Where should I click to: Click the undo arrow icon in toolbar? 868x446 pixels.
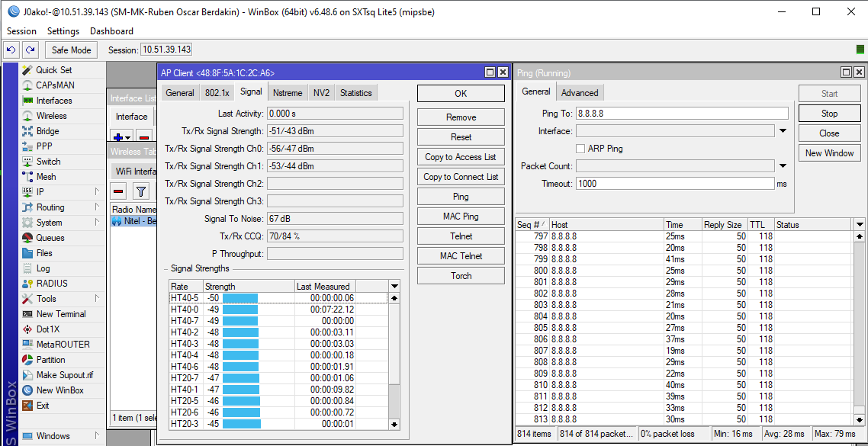tap(11, 50)
